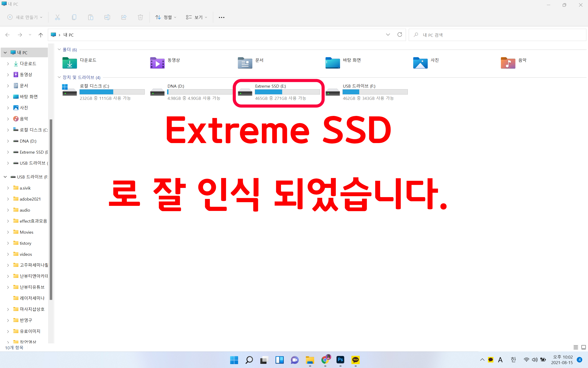
Task: Open Chrome from the taskbar
Action: pyautogui.click(x=325, y=360)
